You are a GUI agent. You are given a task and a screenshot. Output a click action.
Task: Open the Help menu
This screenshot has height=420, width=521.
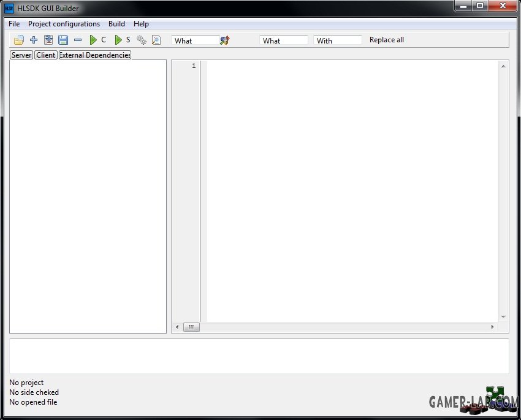[x=141, y=24]
